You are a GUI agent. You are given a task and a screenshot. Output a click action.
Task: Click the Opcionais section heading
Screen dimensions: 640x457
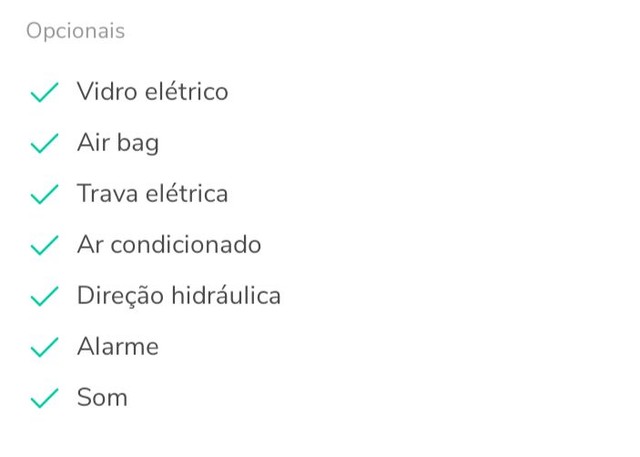click(x=75, y=31)
